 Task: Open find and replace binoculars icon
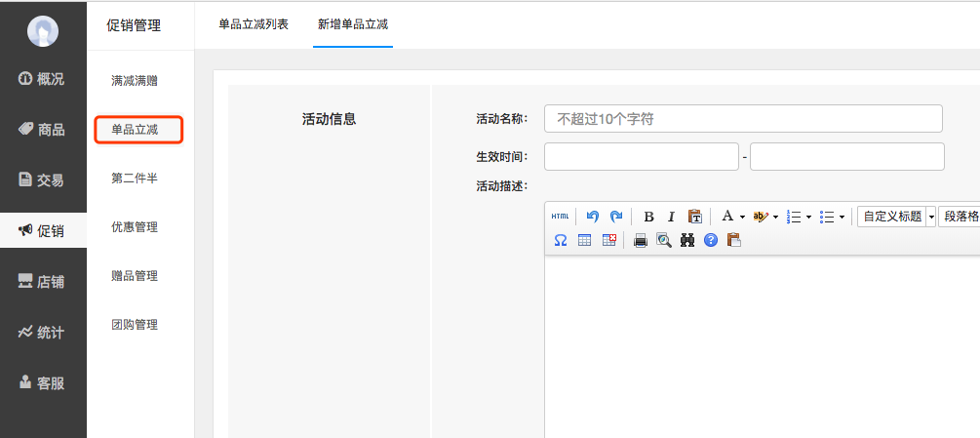point(687,240)
